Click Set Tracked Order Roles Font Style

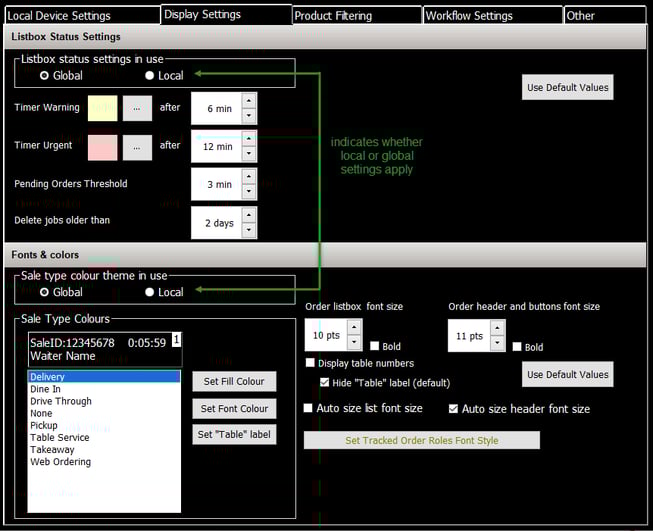[422, 440]
